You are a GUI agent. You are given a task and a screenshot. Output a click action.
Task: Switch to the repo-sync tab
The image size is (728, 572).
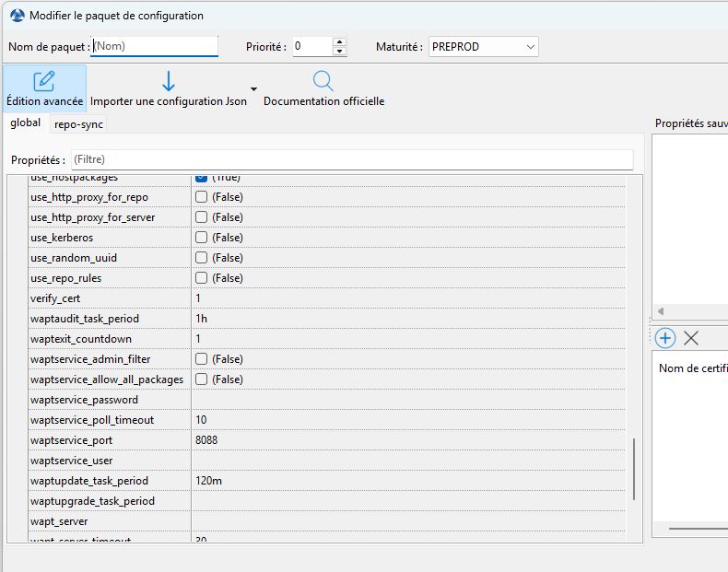tap(79, 124)
